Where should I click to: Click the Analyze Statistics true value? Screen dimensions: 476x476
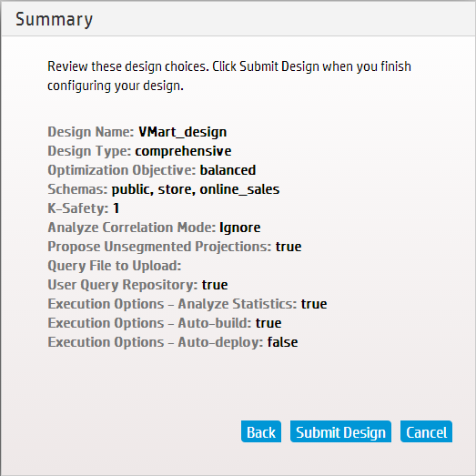(x=314, y=304)
